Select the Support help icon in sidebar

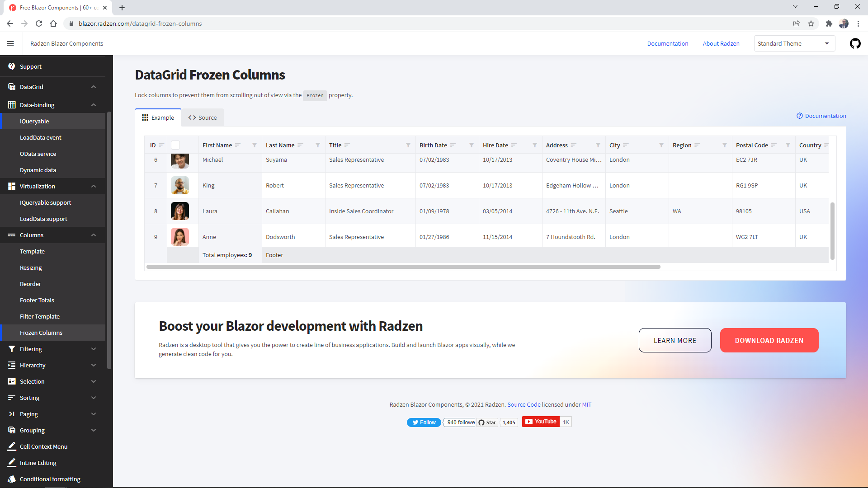(12, 66)
